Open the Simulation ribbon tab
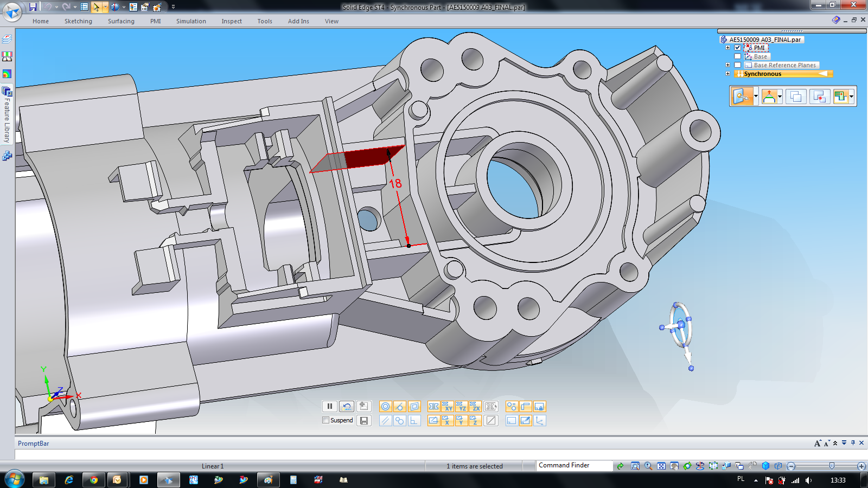The height and width of the screenshot is (488, 868). pos(191,21)
